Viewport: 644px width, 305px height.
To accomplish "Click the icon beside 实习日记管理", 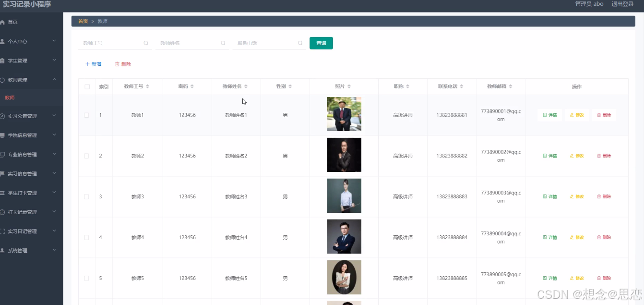I will click(2, 232).
